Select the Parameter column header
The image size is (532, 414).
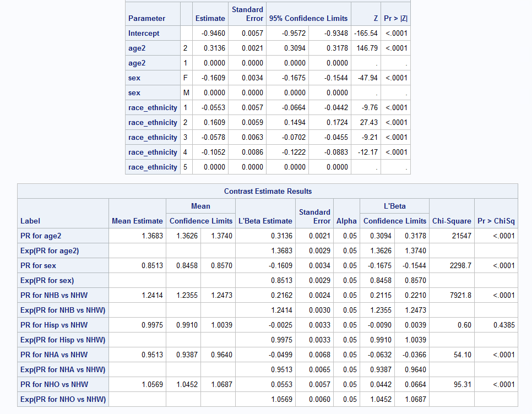146,18
